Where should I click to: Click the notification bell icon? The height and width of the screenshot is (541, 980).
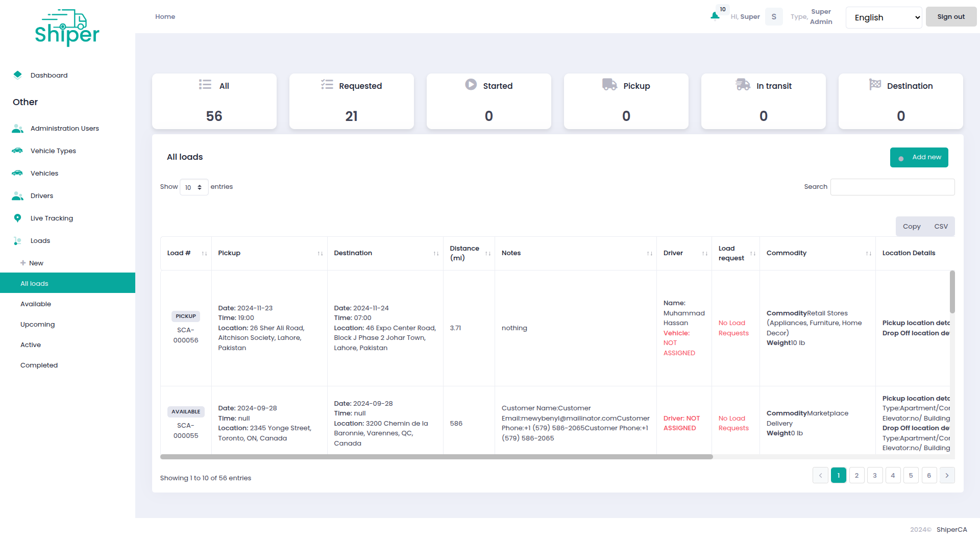pos(714,15)
